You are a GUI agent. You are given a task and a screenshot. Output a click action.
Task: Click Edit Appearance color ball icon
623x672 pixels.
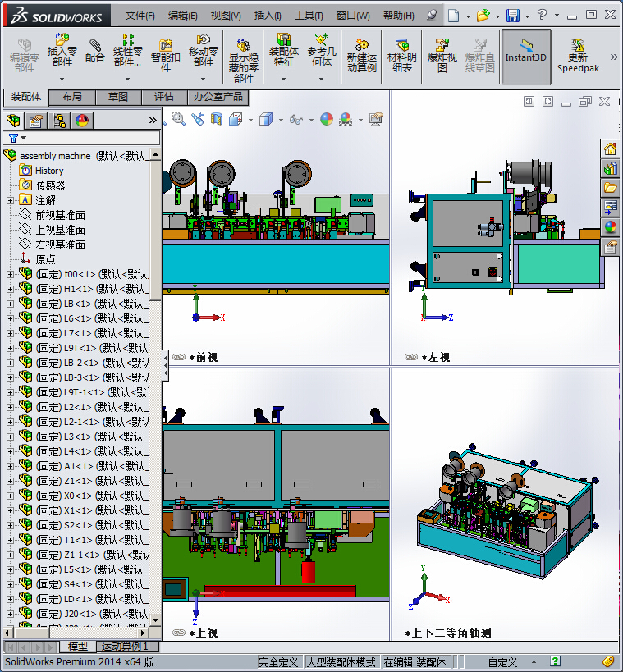tap(327, 119)
